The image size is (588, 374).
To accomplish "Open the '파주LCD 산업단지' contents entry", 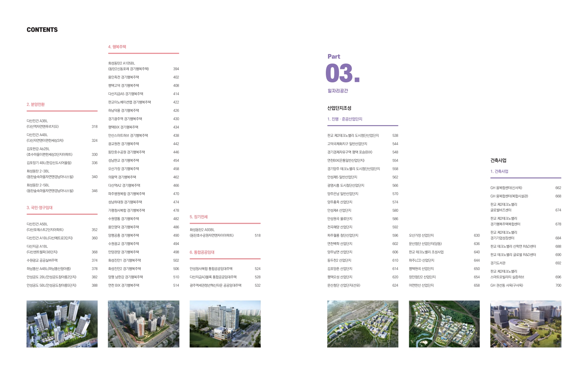I will point(421,261).
